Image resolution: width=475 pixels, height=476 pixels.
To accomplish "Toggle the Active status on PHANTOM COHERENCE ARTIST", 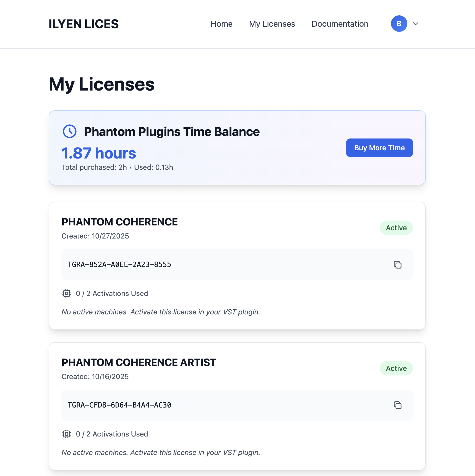I will click(x=396, y=368).
